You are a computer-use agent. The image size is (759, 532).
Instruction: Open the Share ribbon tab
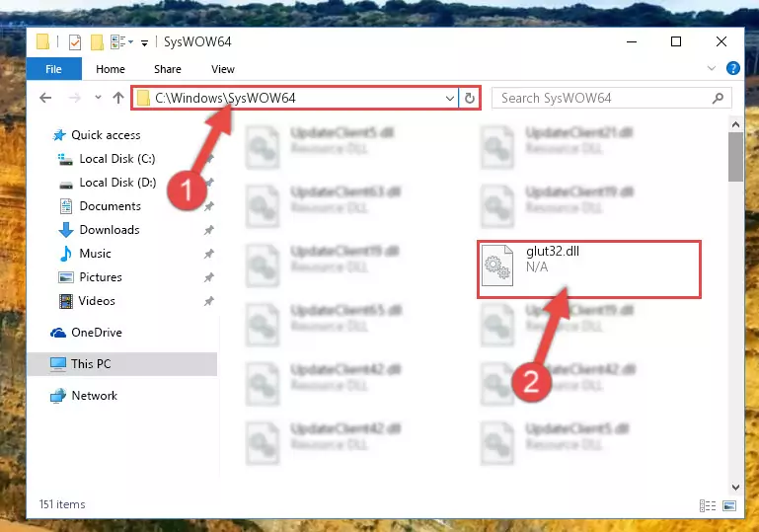pos(168,69)
